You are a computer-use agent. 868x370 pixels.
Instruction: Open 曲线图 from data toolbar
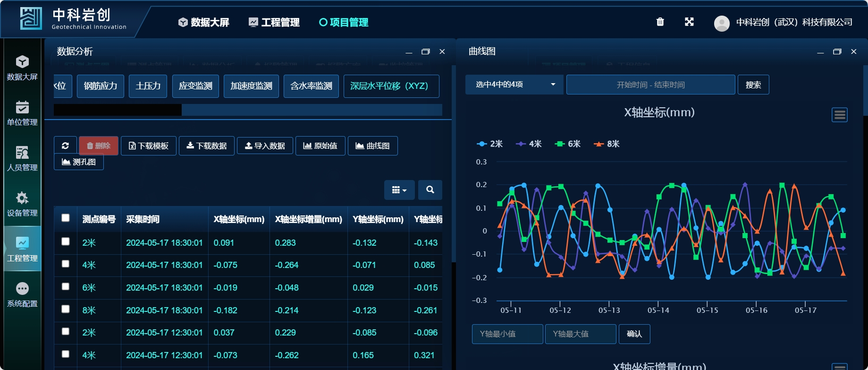(373, 146)
